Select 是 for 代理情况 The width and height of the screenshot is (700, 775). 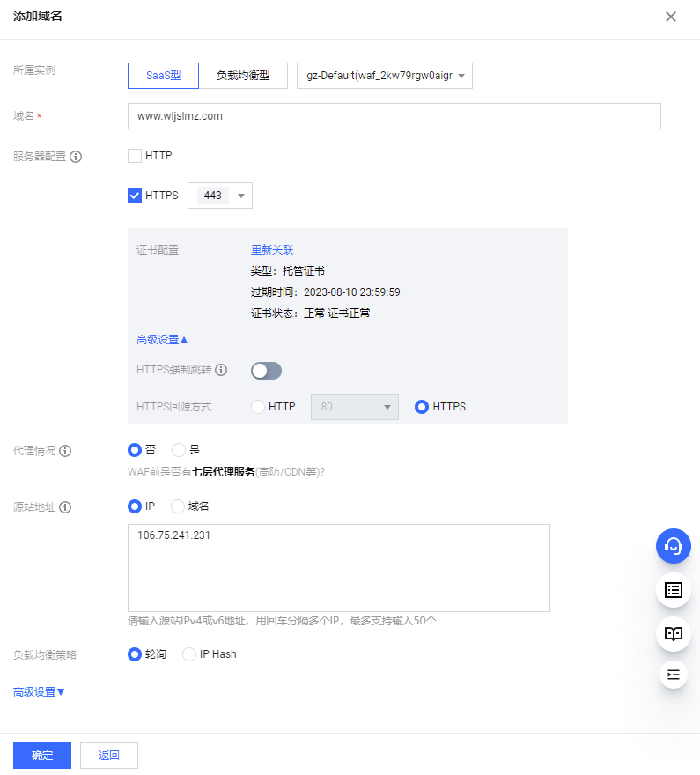pyautogui.click(x=179, y=450)
